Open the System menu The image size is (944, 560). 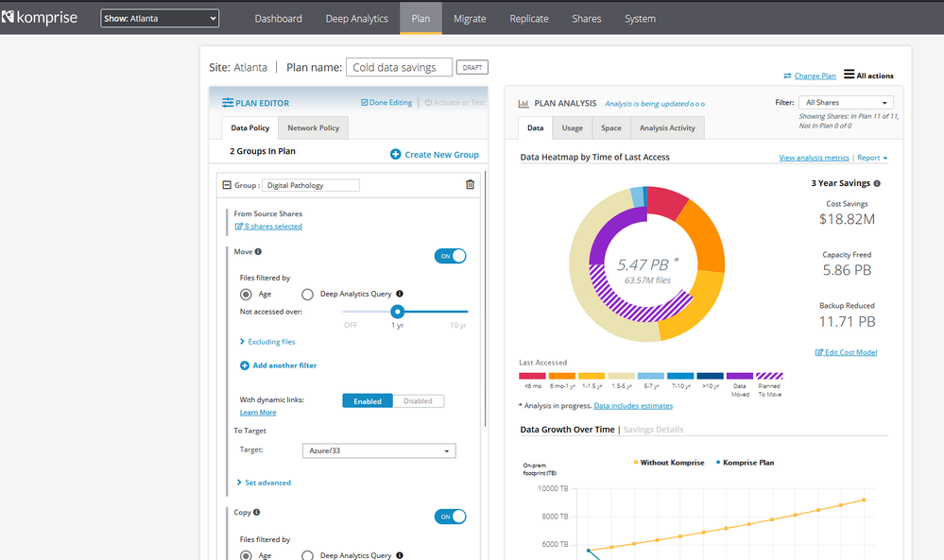pos(640,19)
